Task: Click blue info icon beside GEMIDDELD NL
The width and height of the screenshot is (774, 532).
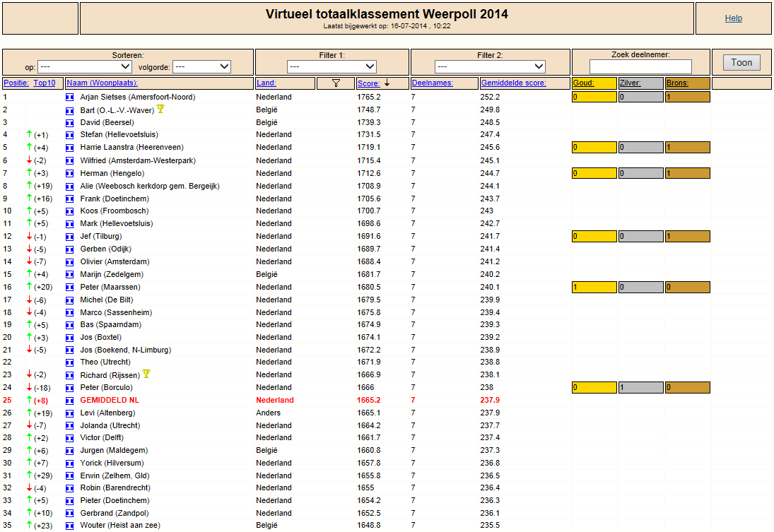Action: (x=69, y=401)
